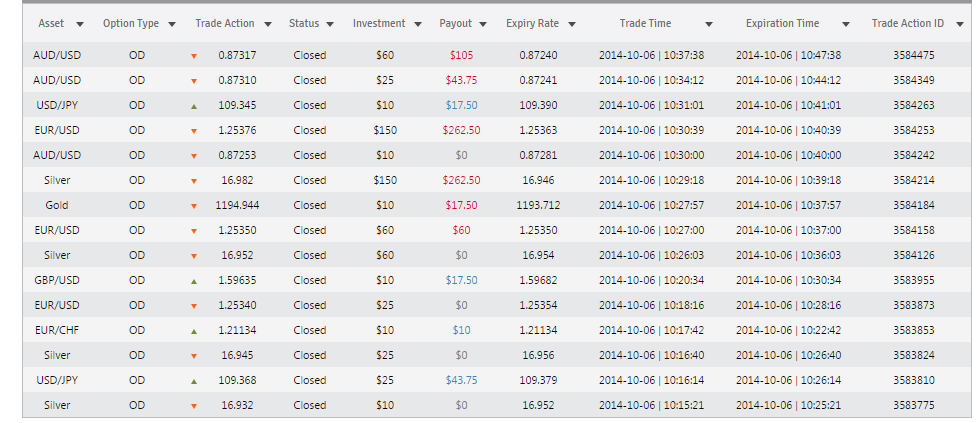
Task: Click the down arrow icon beside 1194.944
Action: pos(194,206)
